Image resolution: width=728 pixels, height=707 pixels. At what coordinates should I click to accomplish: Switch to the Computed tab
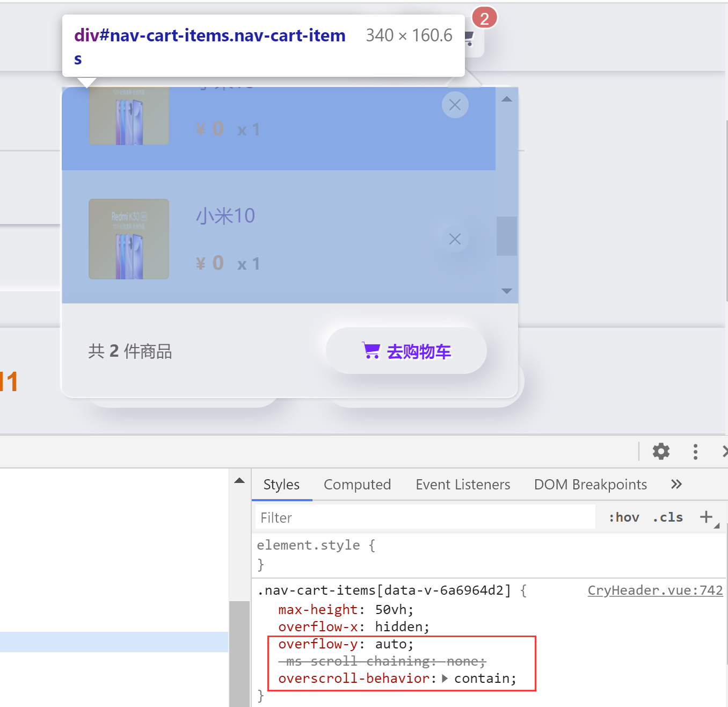coord(357,484)
